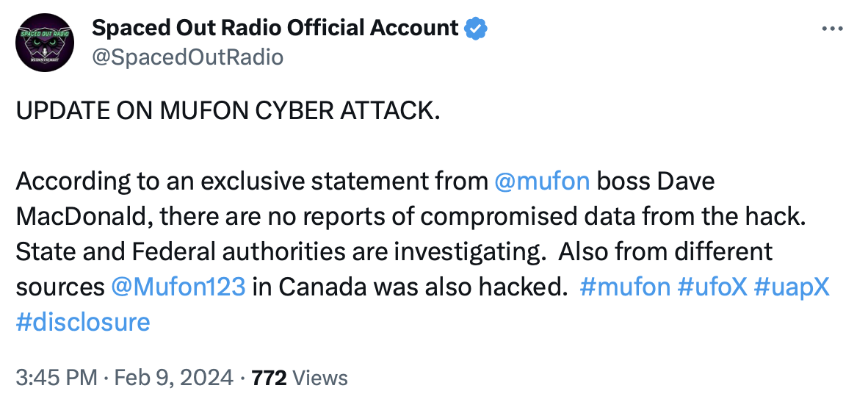The image size is (868, 416).
Task: Open the @Mufon123 mention
Action: click(x=178, y=287)
